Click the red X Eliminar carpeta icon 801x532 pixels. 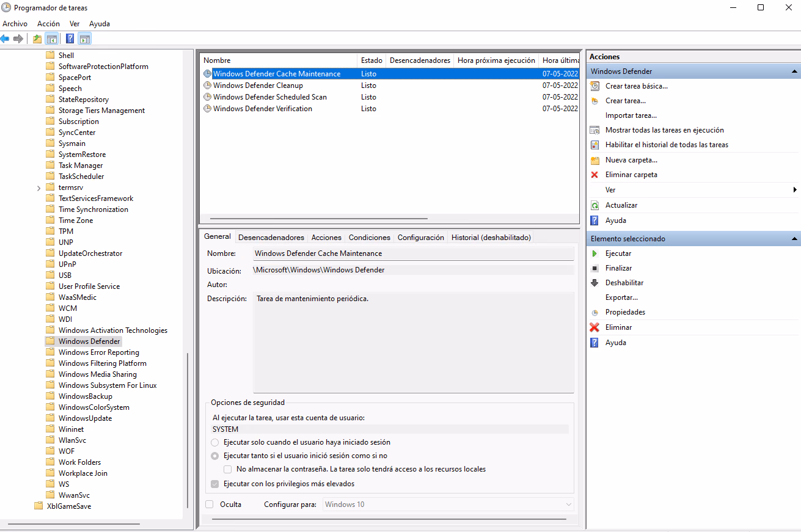[594, 175]
